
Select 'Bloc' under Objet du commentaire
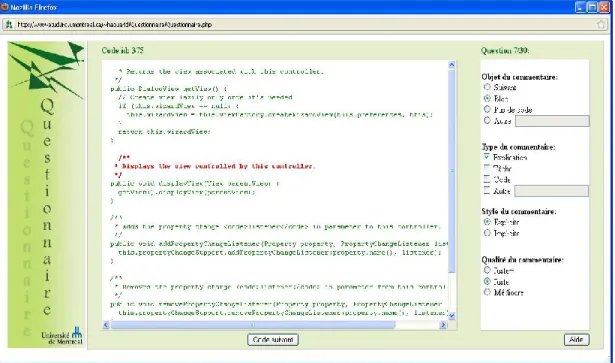tap(487, 98)
